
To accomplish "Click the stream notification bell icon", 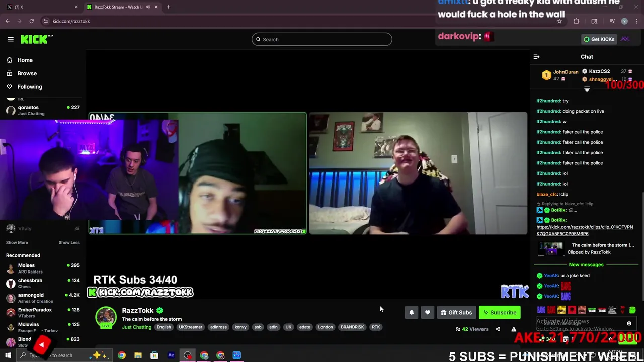I will pyautogui.click(x=412, y=312).
